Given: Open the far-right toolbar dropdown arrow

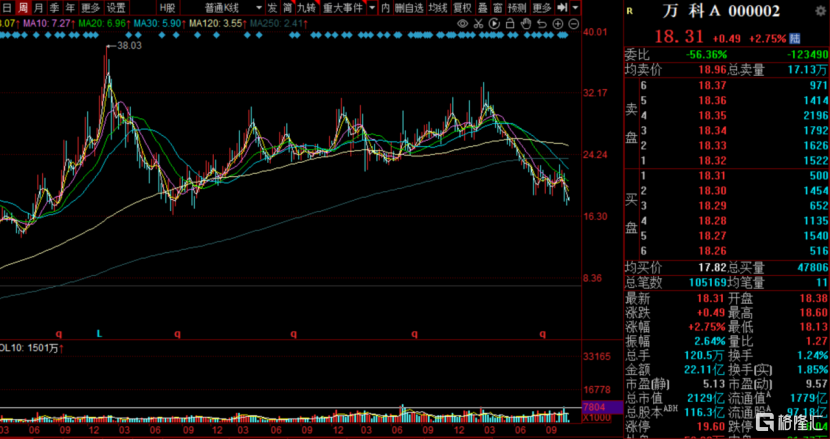Looking at the screenshot, I should coord(575,7).
